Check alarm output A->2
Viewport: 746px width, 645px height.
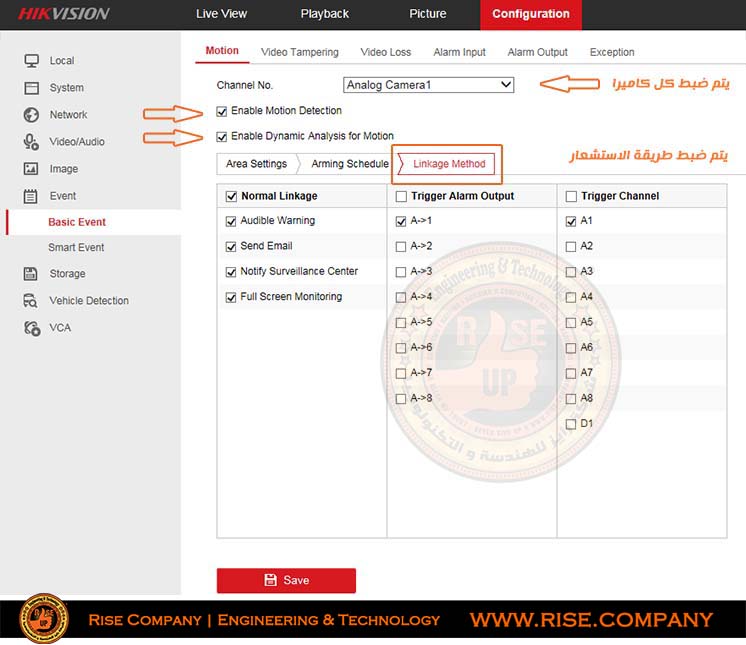(401, 246)
